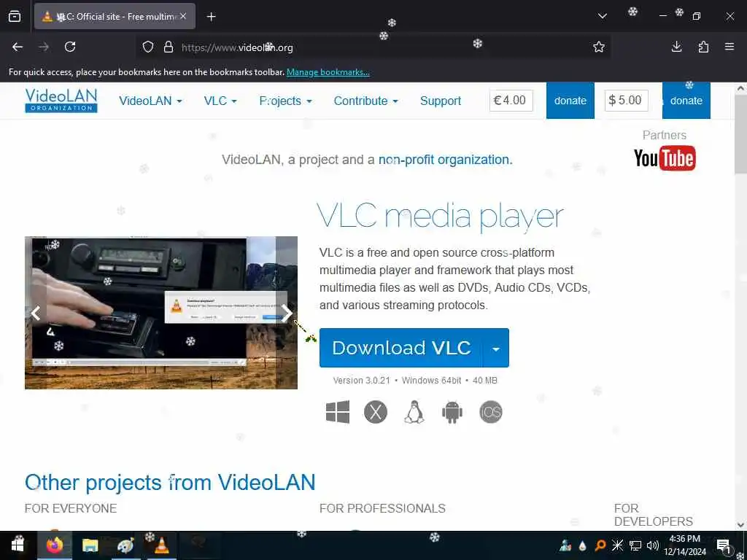
Task: Open the Firefox downloads panel
Action: click(x=676, y=47)
